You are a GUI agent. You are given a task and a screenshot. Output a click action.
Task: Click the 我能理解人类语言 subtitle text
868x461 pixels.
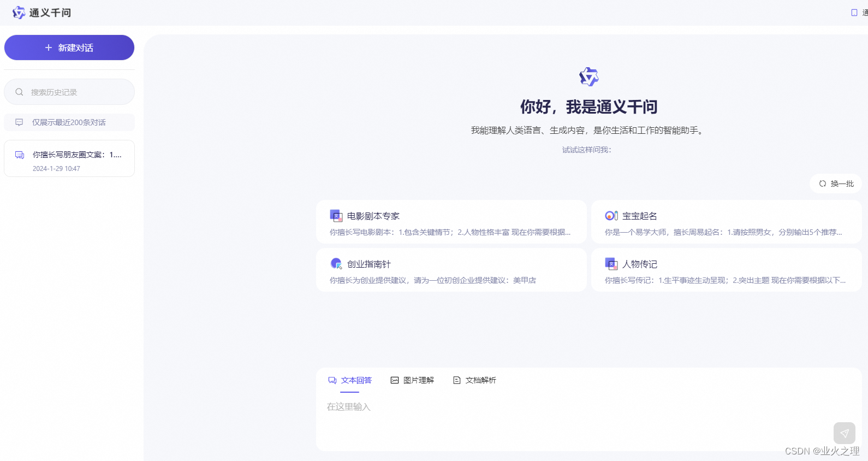[588, 131]
